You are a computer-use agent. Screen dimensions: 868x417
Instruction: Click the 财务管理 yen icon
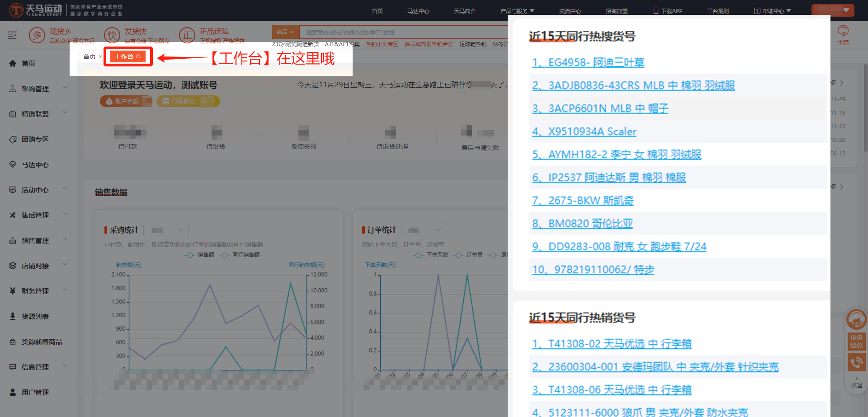[13, 291]
